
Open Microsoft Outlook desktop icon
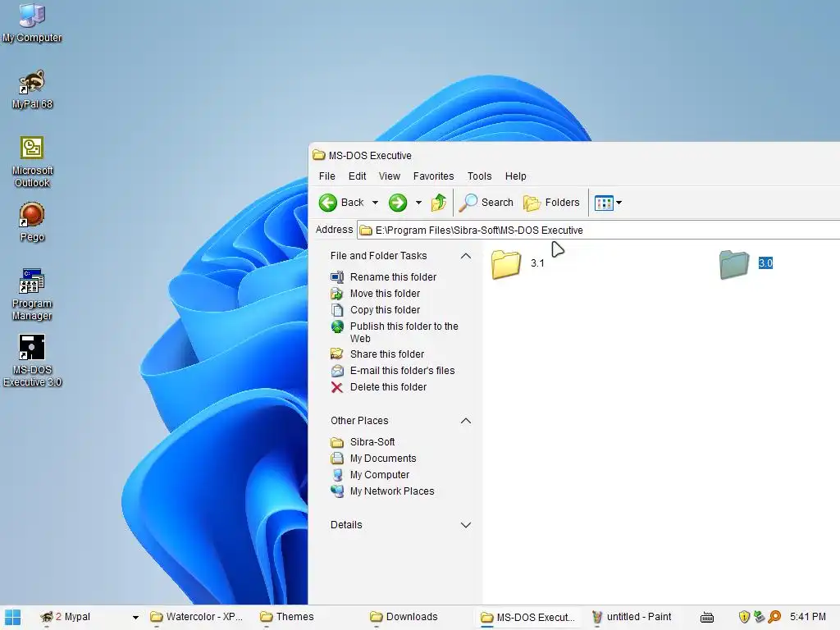32,162
